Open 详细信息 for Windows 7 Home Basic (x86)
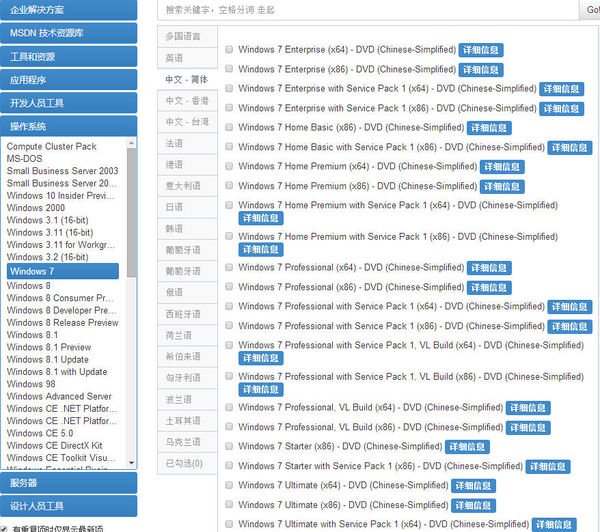600x532 pixels. point(489,128)
